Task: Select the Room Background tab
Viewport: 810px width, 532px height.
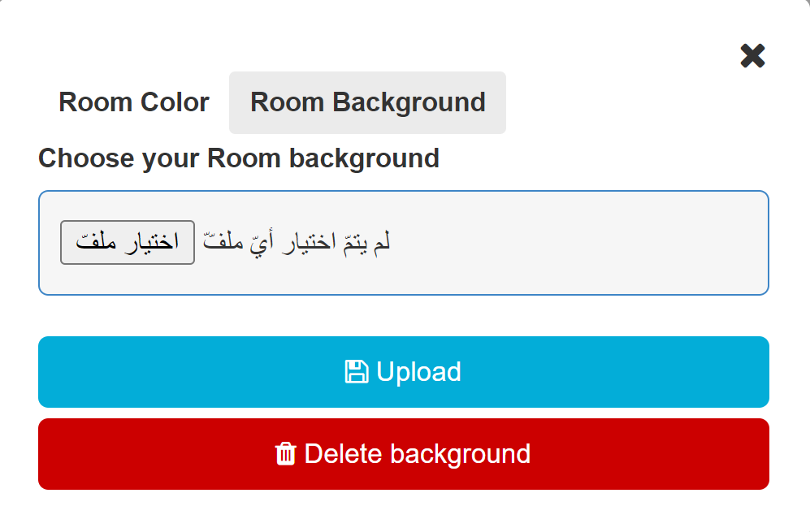Action: click(x=367, y=102)
